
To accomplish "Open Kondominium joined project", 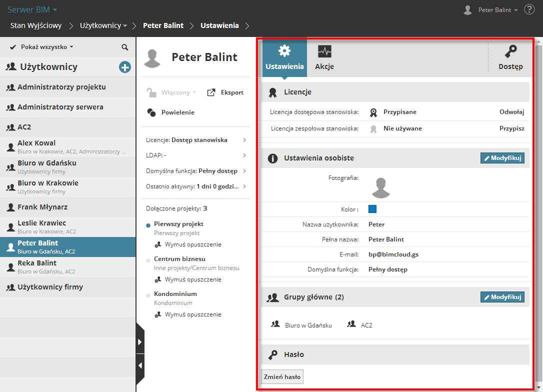I will tap(175, 294).
